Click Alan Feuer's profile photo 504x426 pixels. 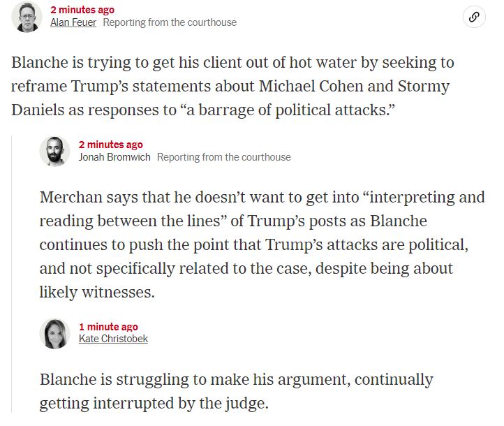pos(27,17)
